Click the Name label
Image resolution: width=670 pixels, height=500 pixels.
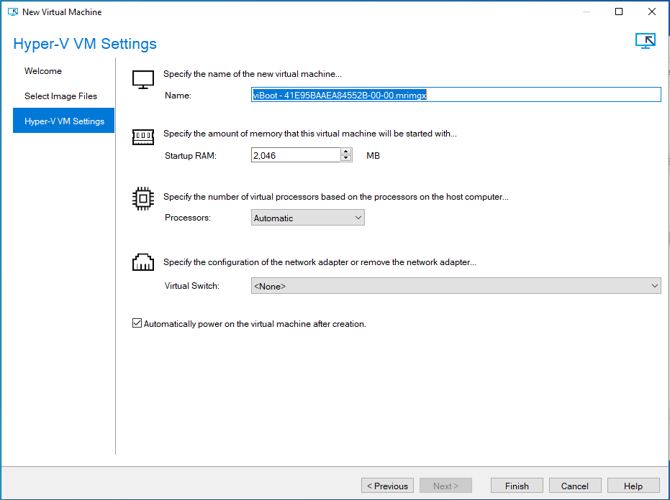pos(178,96)
